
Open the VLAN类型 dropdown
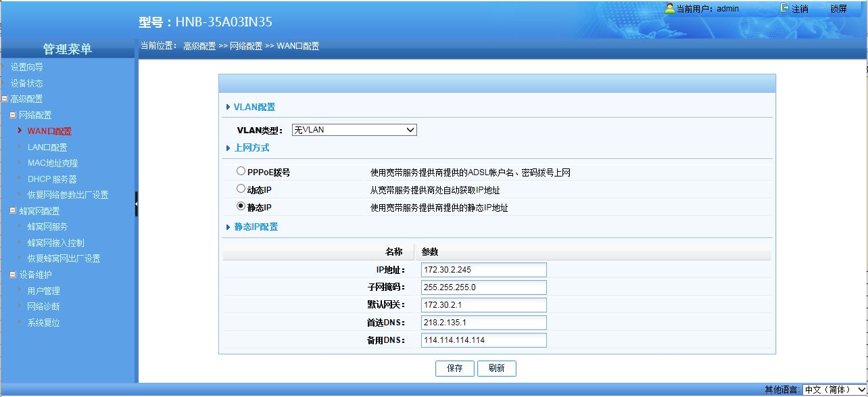pos(354,130)
